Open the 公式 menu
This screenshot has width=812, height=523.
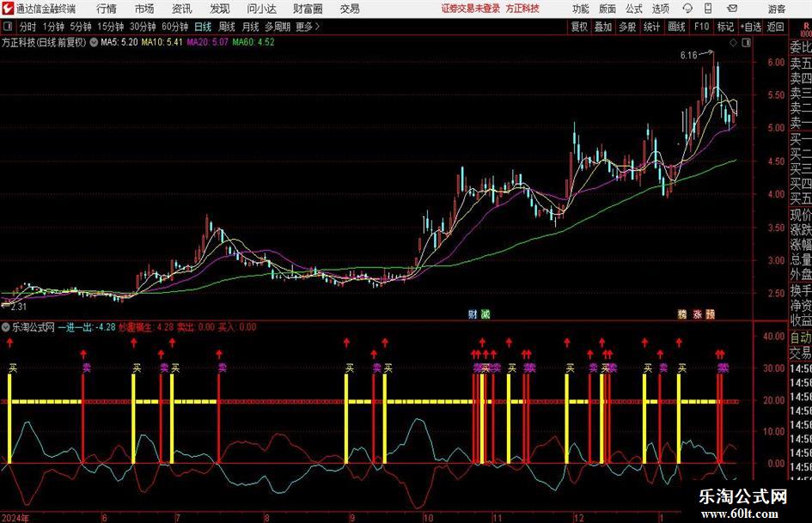(634, 9)
